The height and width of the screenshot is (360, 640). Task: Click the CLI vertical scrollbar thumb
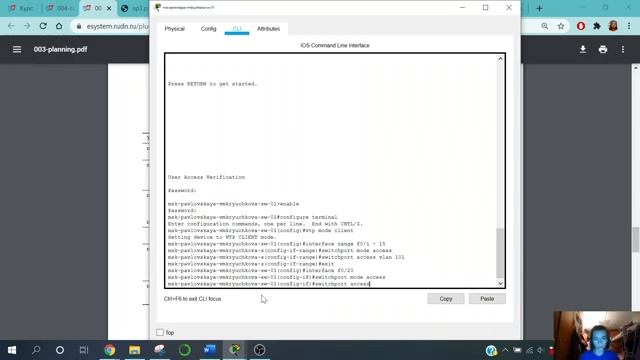tap(500, 253)
